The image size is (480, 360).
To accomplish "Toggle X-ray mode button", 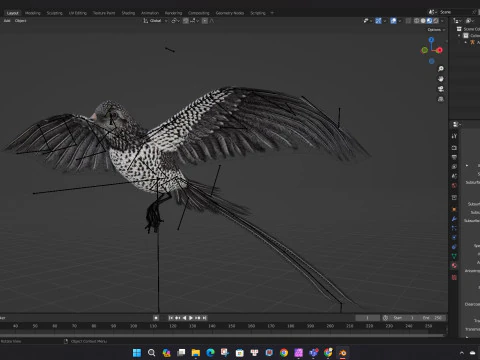I will point(408,21).
